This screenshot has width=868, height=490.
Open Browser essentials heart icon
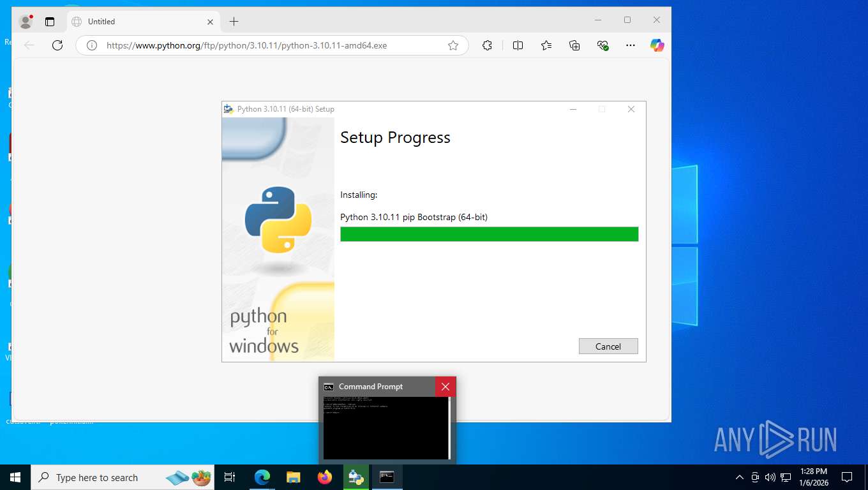[x=602, y=45]
